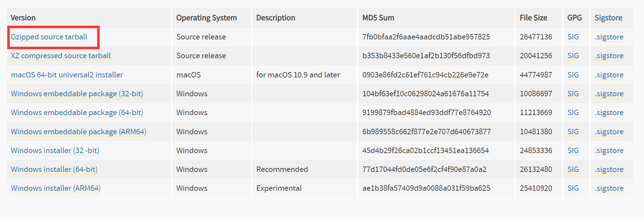Open the Gzipped source tarball link
The image size is (644, 219).
pyautogui.click(x=49, y=37)
